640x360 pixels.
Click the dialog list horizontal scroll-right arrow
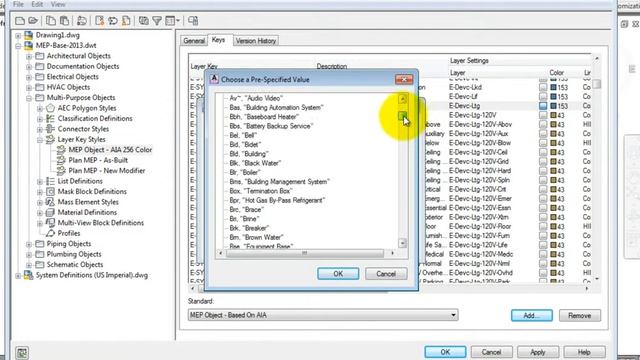(393, 253)
